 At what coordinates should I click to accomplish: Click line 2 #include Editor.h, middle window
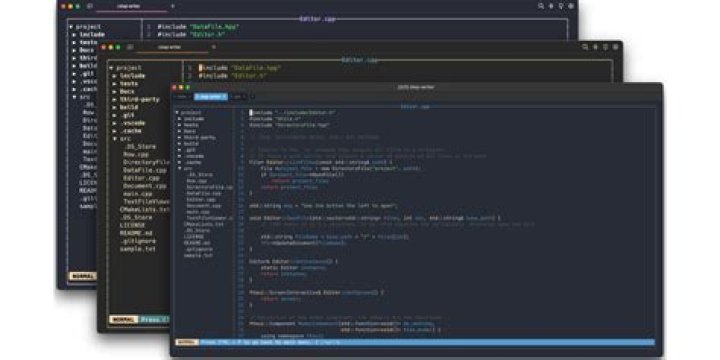[x=233, y=76]
